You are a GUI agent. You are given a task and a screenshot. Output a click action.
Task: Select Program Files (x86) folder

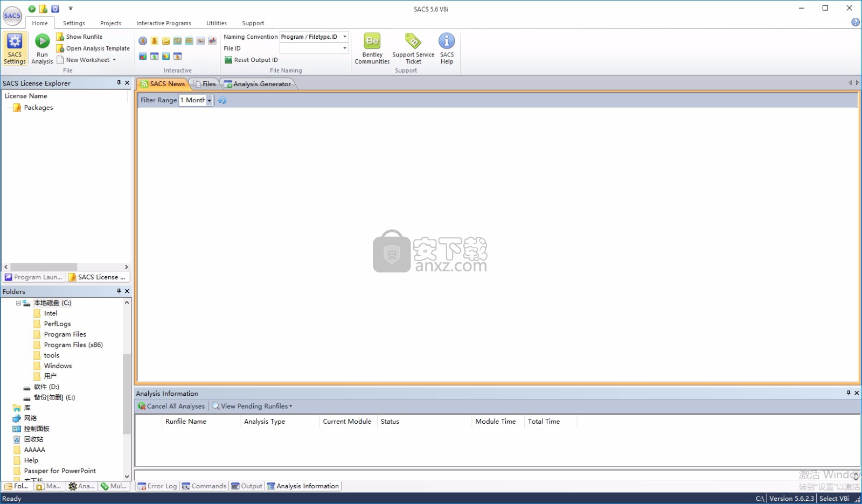pos(73,345)
